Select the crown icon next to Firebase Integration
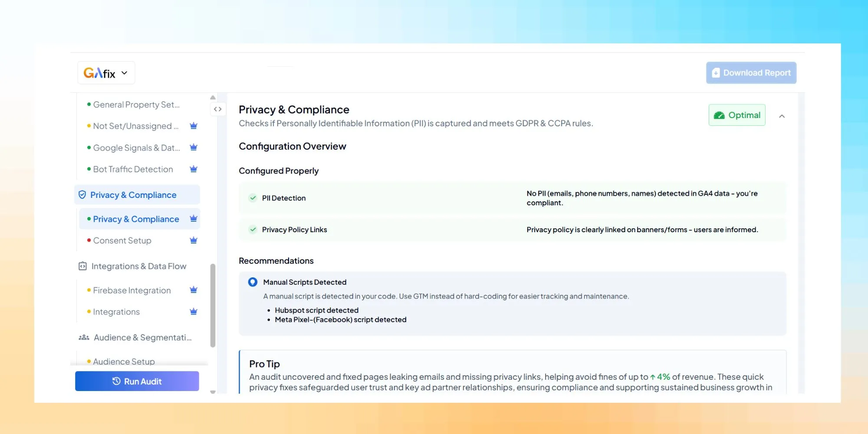 [x=194, y=289]
